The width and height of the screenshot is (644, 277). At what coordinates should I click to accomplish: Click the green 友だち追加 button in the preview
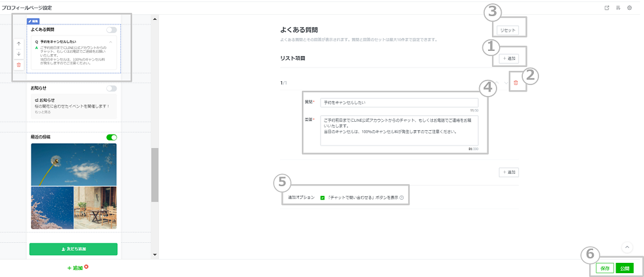(73, 249)
